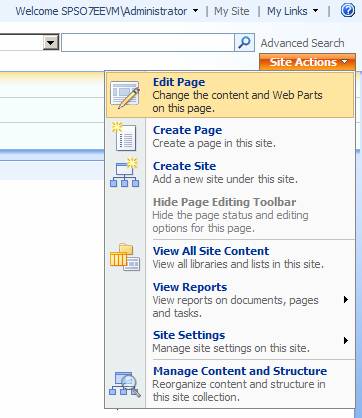The height and width of the screenshot is (418, 362).
Task: Expand the search scope dropdown arrow
Action: [x=51, y=43]
